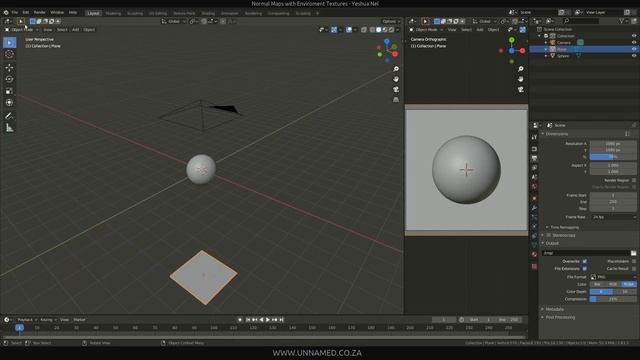Click Options button in main viewport header
The image size is (640, 360).
(x=390, y=21)
